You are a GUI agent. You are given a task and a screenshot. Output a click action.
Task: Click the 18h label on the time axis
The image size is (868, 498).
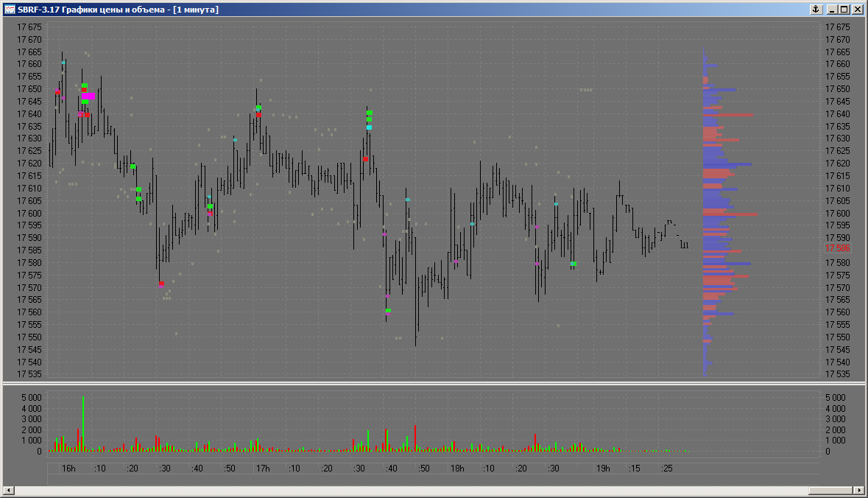pos(456,469)
